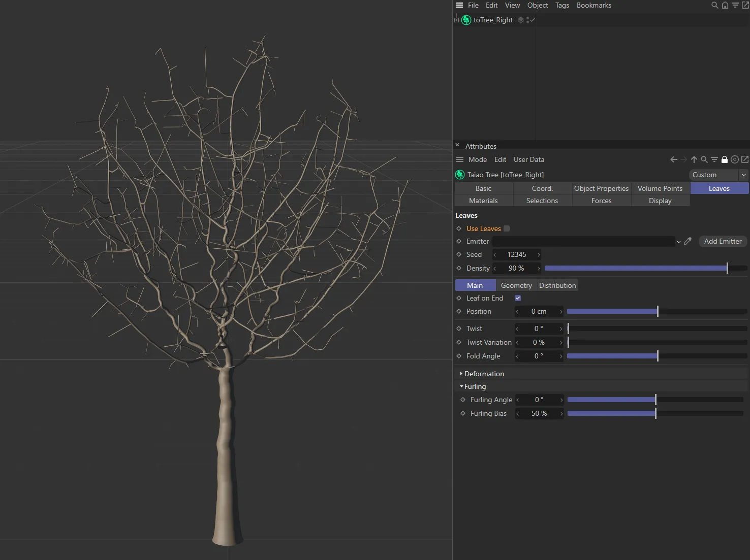Expand the Deformation section
This screenshot has height=560, width=750.
tap(461, 374)
